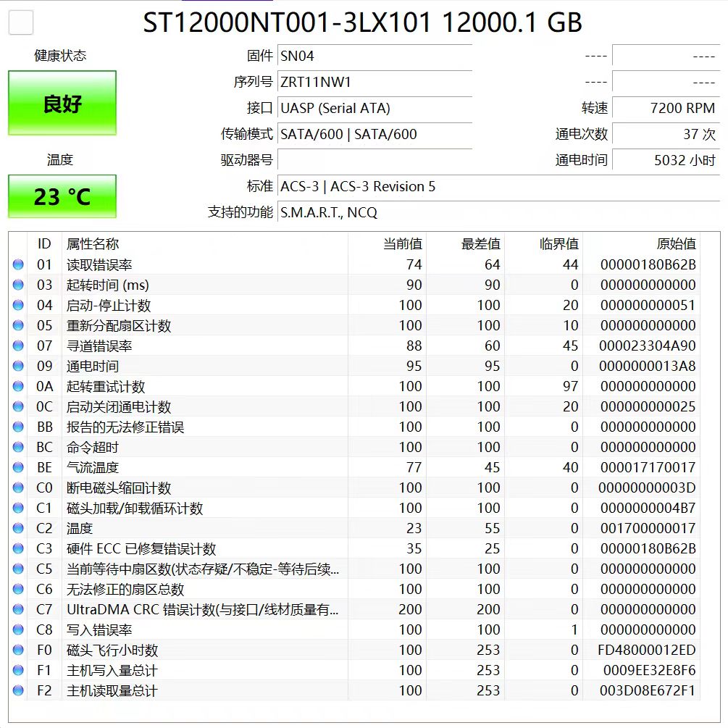Click the green 温度 indicator showing 23 °C
Viewport: 728px width, 728px height.
(62, 196)
